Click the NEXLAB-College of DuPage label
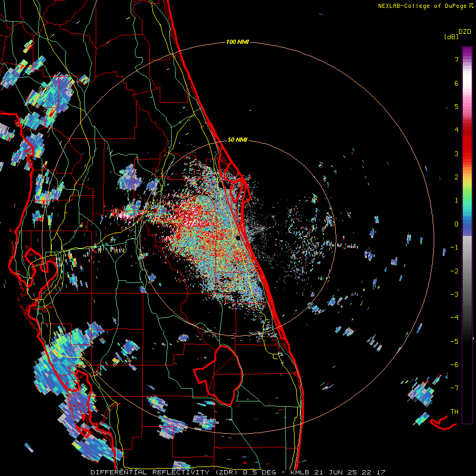The width and height of the screenshot is (476, 476). point(424,6)
